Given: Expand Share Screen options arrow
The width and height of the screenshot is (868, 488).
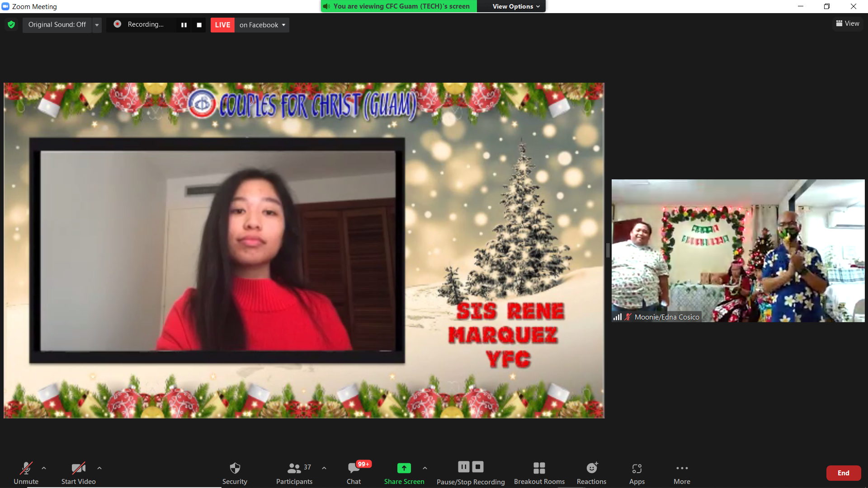Looking at the screenshot, I should (x=425, y=468).
